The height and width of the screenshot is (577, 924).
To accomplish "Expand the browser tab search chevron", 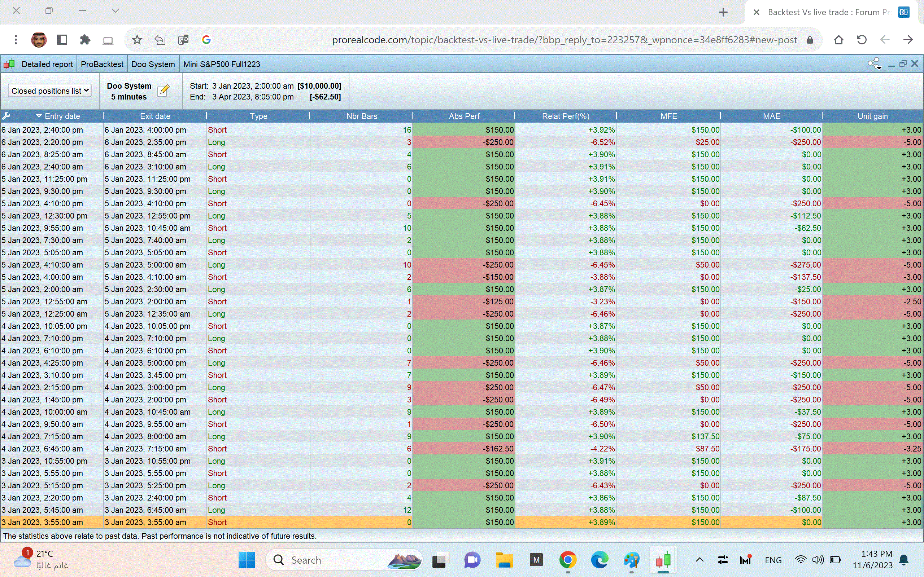I will click(115, 11).
